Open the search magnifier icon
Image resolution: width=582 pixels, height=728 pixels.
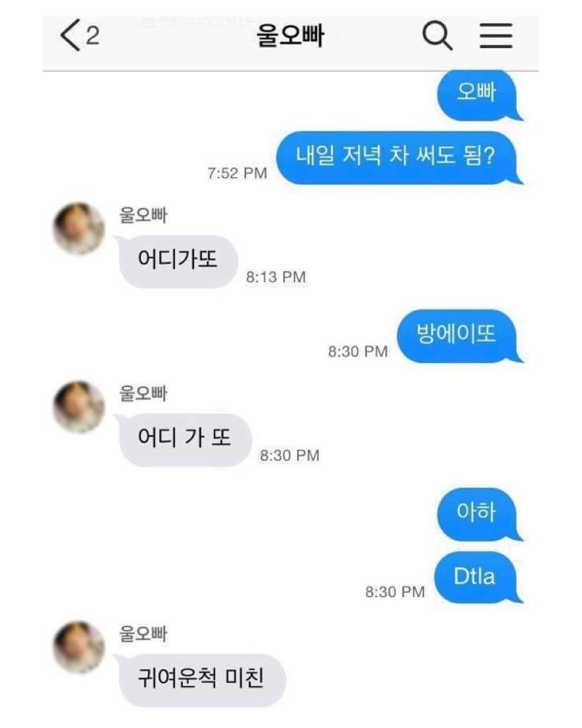point(437,36)
